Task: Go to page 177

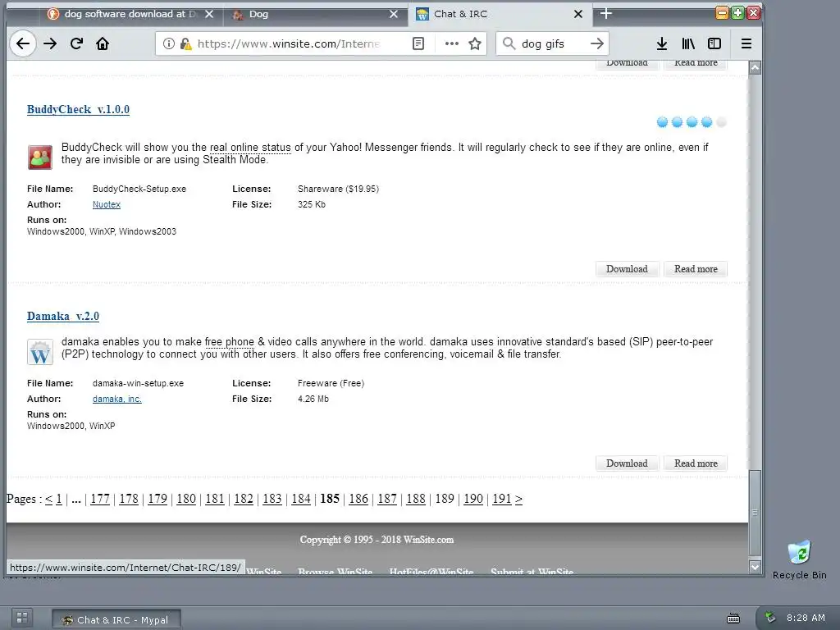Action: coord(100,499)
